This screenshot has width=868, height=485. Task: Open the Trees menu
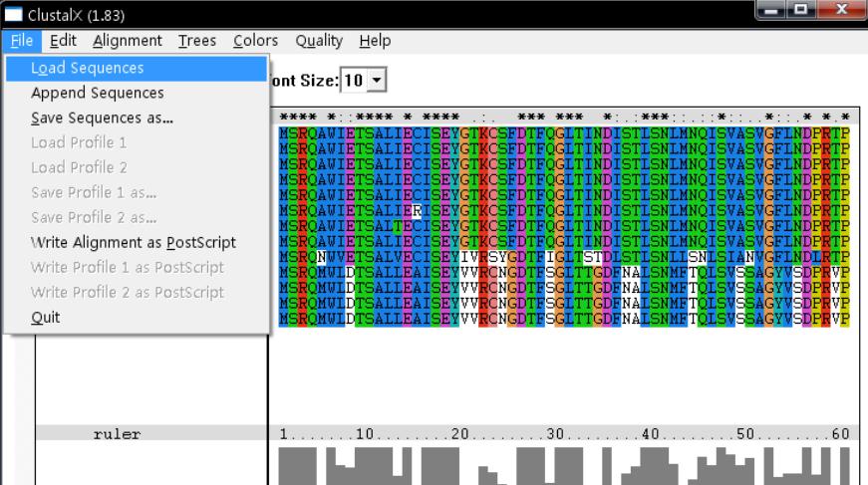196,41
